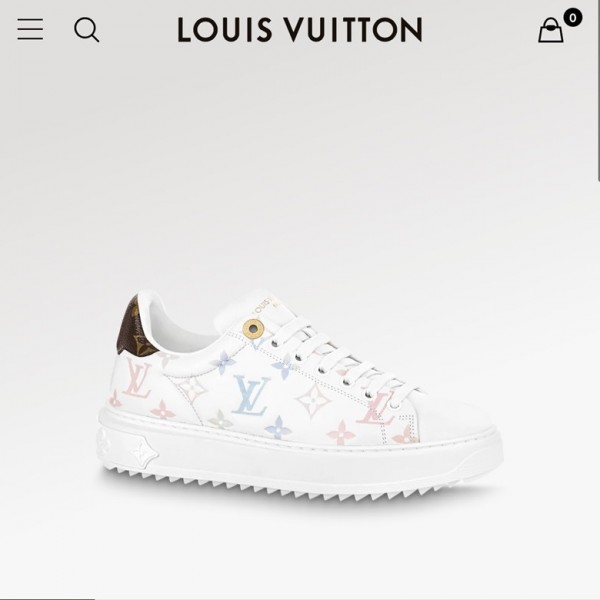The image size is (600, 600).
Task: Open the hamburger navigation menu
Action: click(30, 29)
